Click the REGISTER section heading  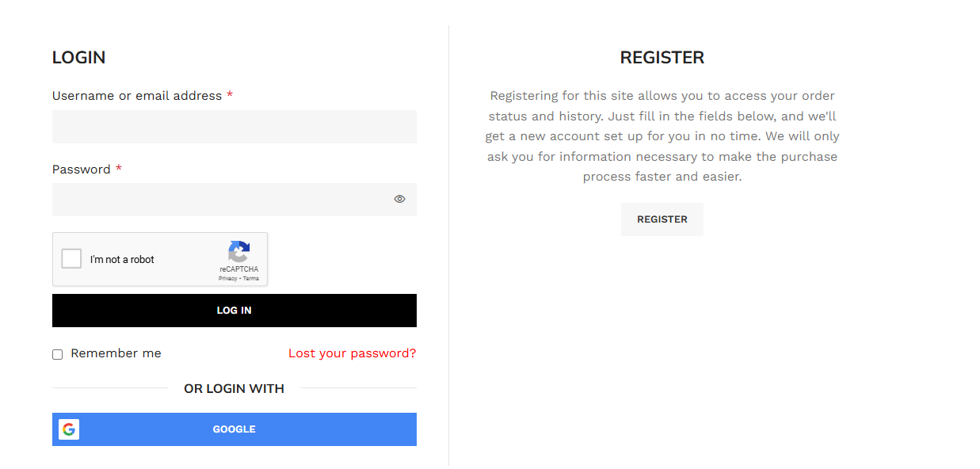[x=662, y=58]
